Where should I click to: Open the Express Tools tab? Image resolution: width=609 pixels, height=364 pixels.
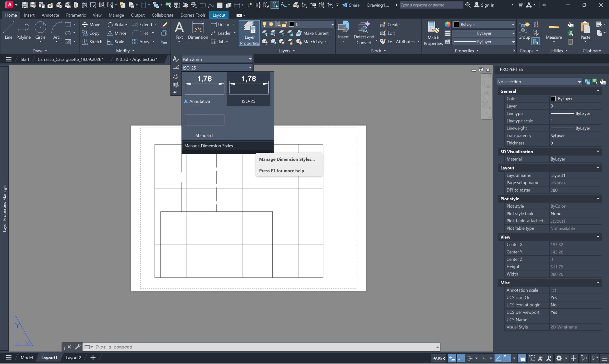193,15
